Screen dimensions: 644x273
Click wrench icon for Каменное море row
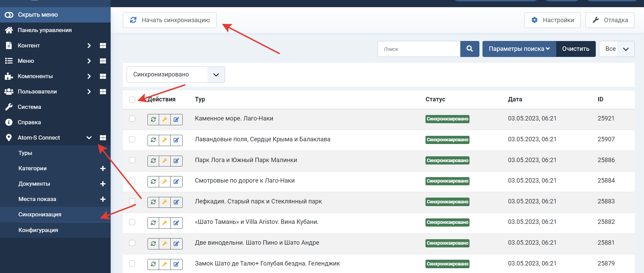[x=165, y=119]
